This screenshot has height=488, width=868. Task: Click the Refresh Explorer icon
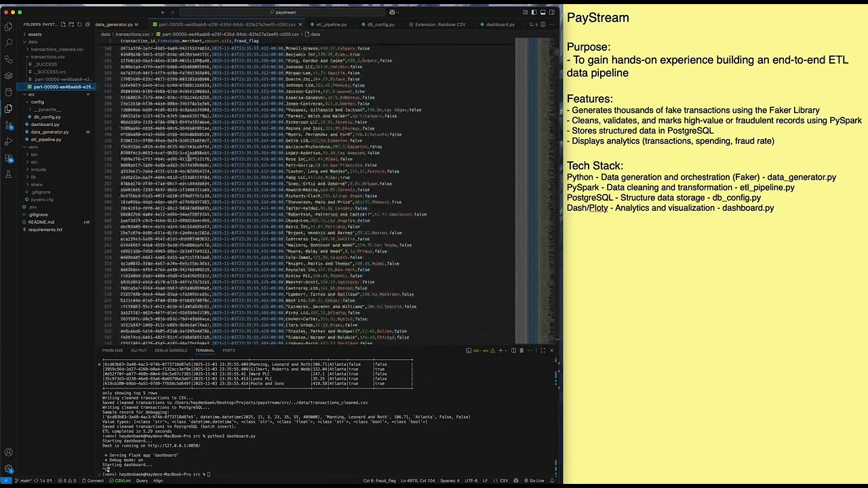[80, 24]
